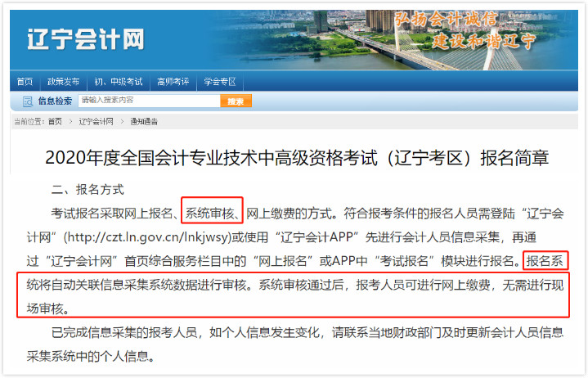Open the 首页 navigation tab
Viewport: 588px width, 378px height.
[x=25, y=82]
